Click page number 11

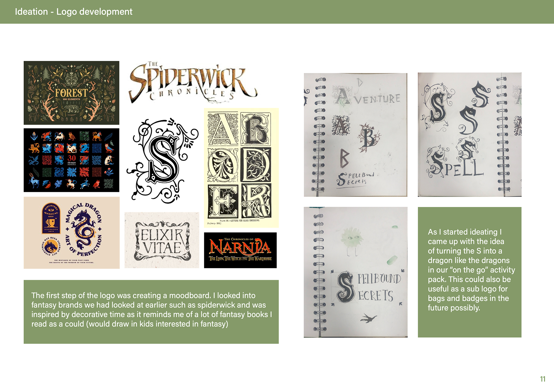(x=543, y=379)
